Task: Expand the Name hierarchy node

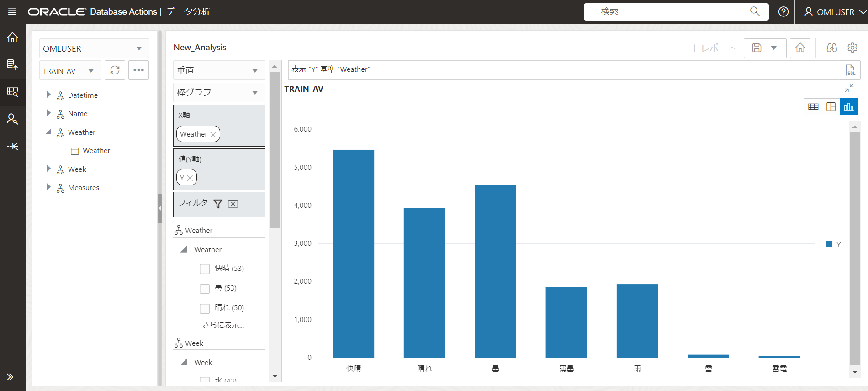Action: point(48,113)
